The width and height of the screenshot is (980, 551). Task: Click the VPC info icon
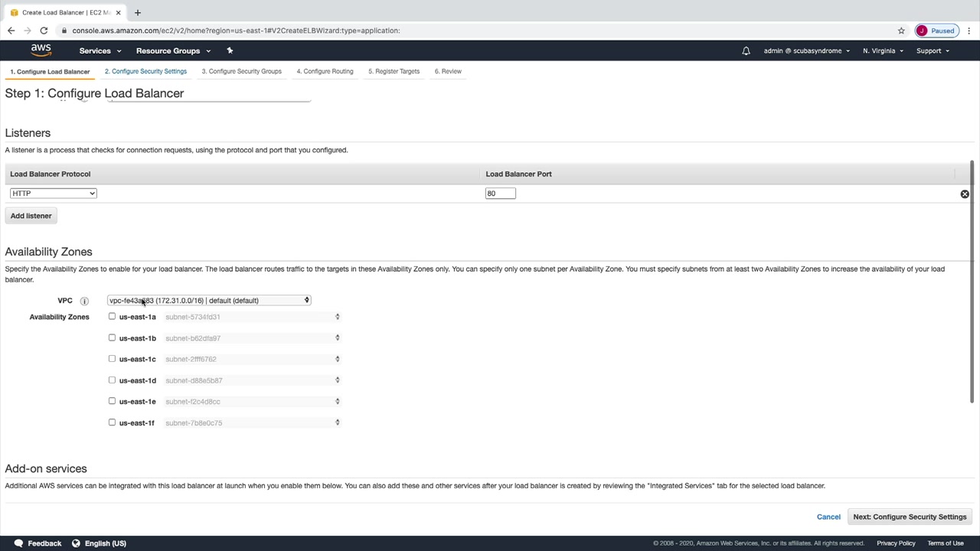(84, 301)
